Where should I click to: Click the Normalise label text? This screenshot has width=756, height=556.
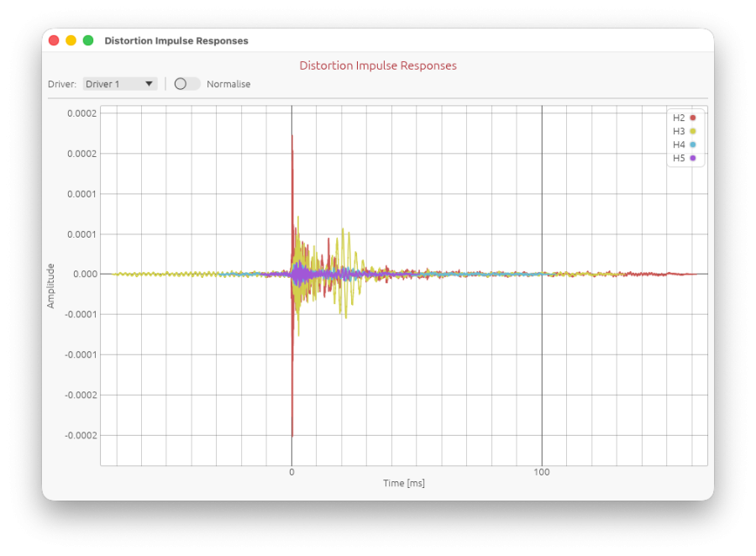228,84
